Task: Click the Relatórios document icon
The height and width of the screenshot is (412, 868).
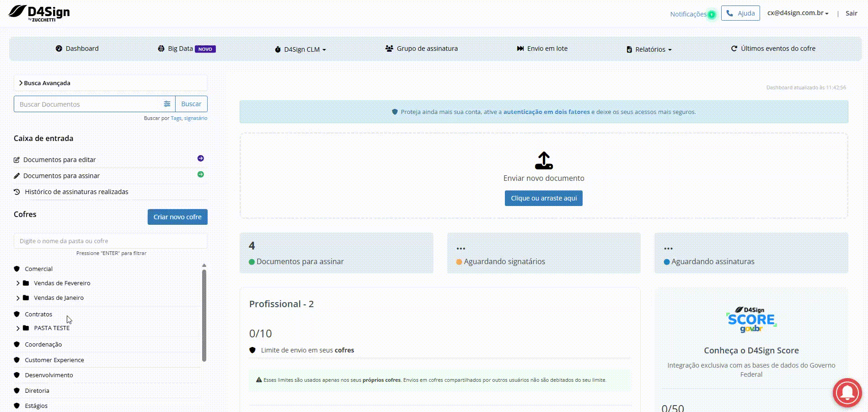Action: 629,49
